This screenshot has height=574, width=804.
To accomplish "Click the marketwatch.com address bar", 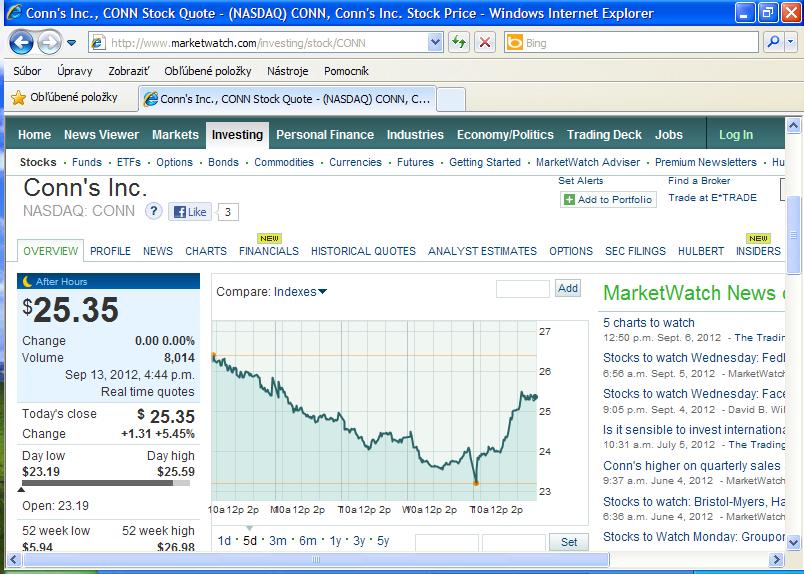I will (x=257, y=43).
